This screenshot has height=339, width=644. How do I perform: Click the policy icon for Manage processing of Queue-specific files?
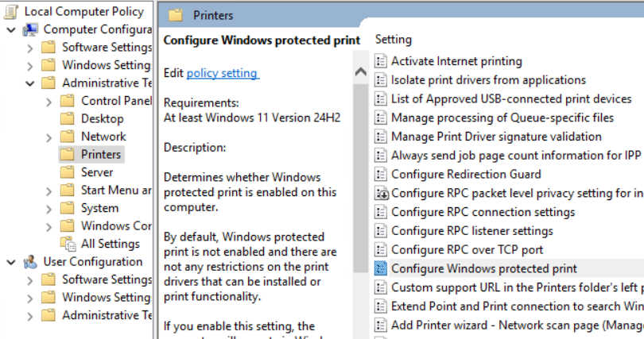click(x=381, y=117)
